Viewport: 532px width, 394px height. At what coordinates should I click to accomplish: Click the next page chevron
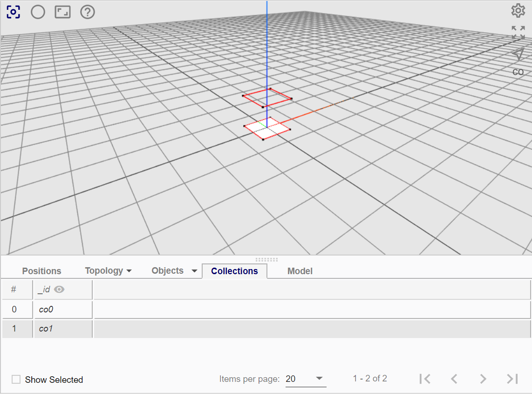[483, 379]
